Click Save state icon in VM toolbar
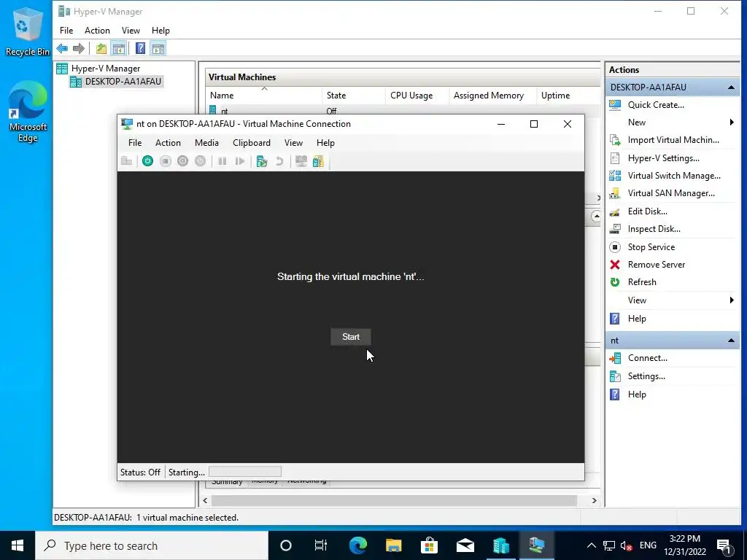Screen dimensions: 747x560 coord(201,161)
